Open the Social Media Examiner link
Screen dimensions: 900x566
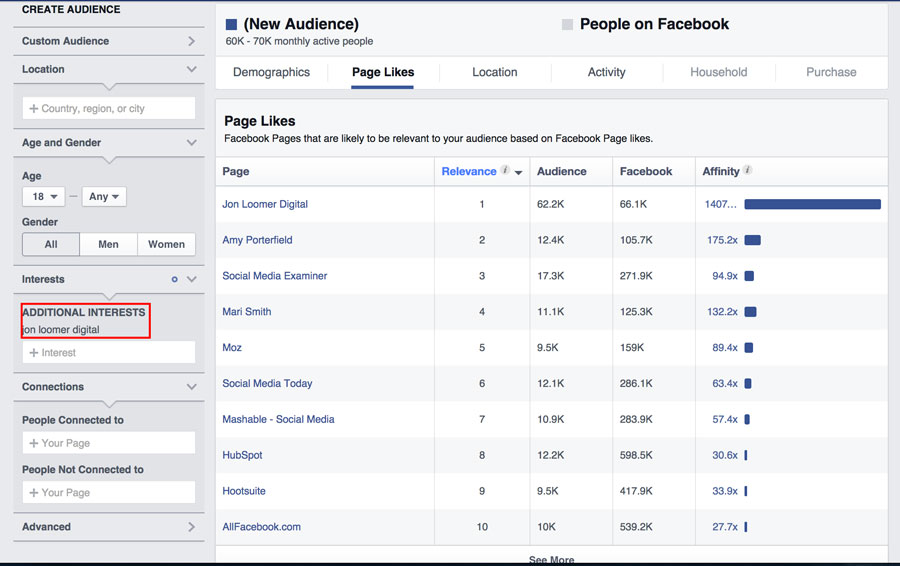(274, 276)
